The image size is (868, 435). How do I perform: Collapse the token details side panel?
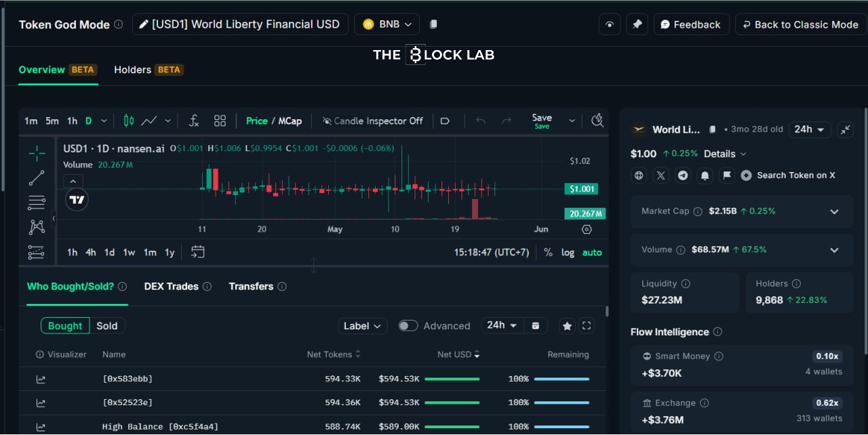pyautogui.click(x=845, y=129)
